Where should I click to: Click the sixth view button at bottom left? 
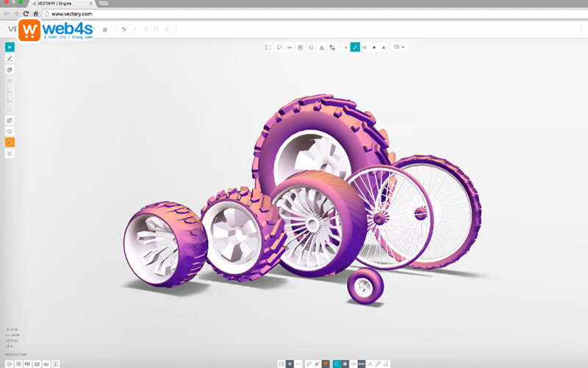coord(56,364)
